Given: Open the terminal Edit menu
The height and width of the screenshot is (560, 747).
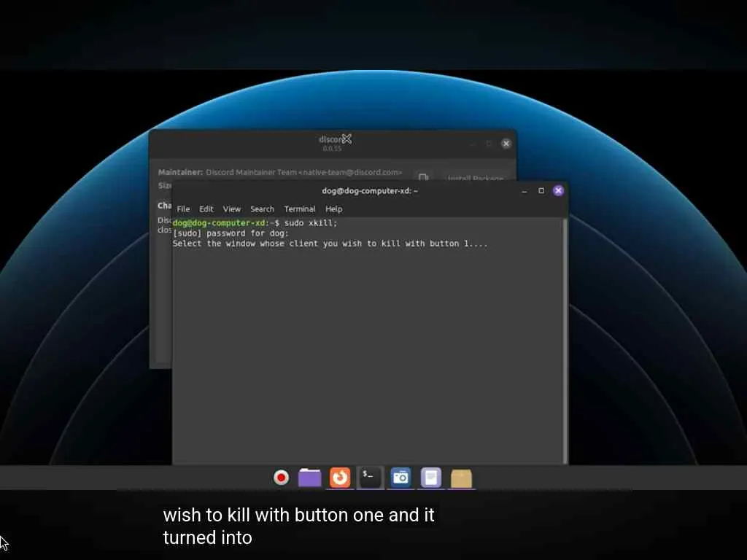Looking at the screenshot, I should (206, 209).
